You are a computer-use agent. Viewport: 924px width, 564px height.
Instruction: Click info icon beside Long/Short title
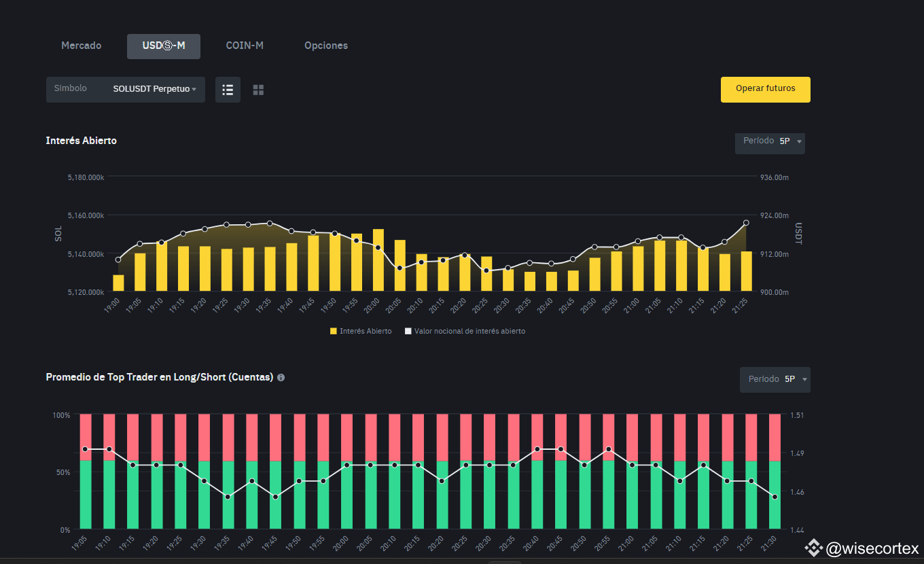281,377
